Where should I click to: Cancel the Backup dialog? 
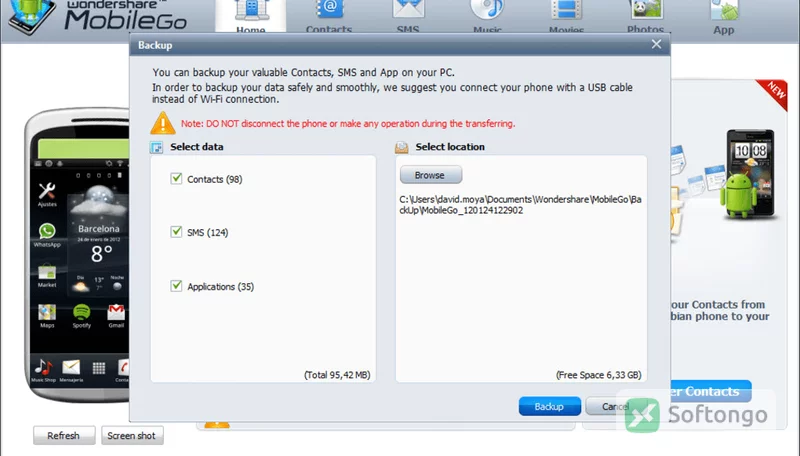point(614,406)
